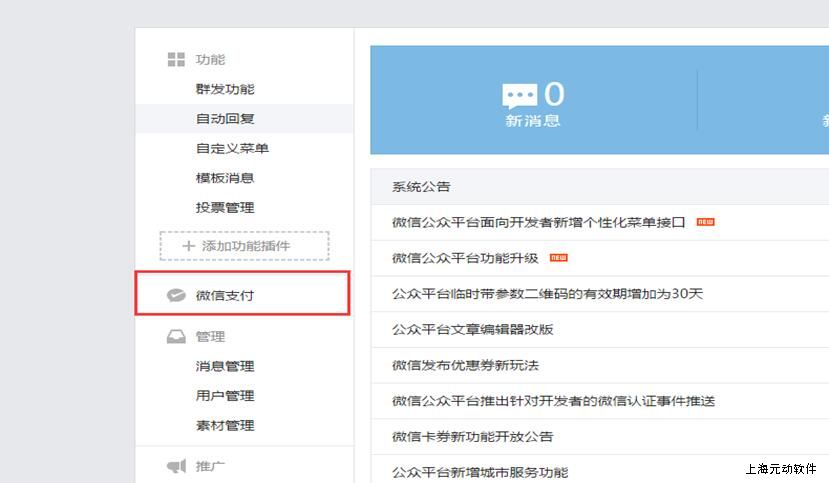829x483 pixels.
Task: Click the 管理 inbox tray icon
Action: 176,337
